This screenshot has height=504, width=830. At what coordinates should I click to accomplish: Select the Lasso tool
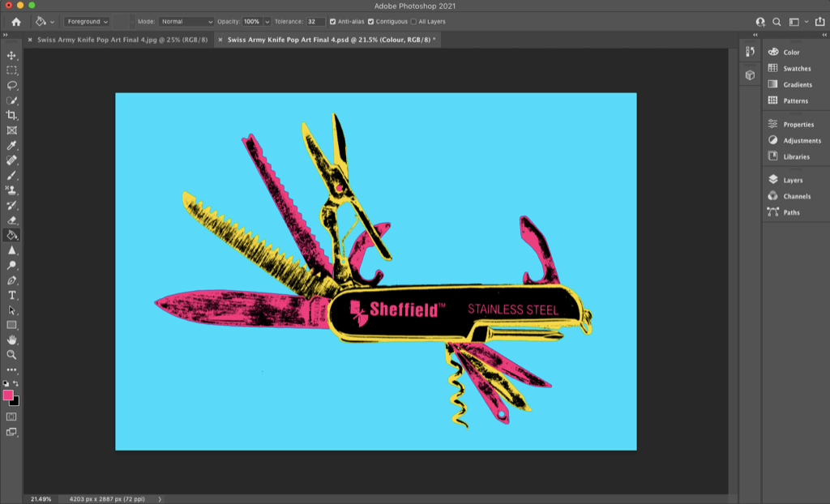[x=11, y=84]
